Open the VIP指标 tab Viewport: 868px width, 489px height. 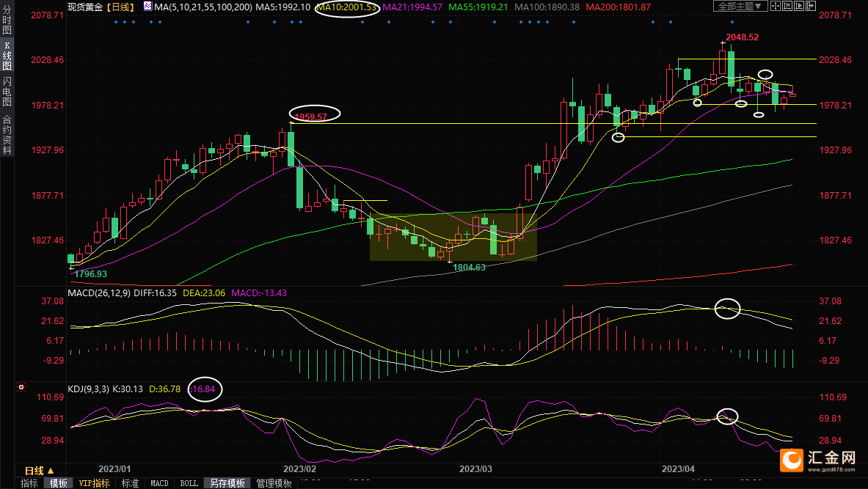(94, 483)
